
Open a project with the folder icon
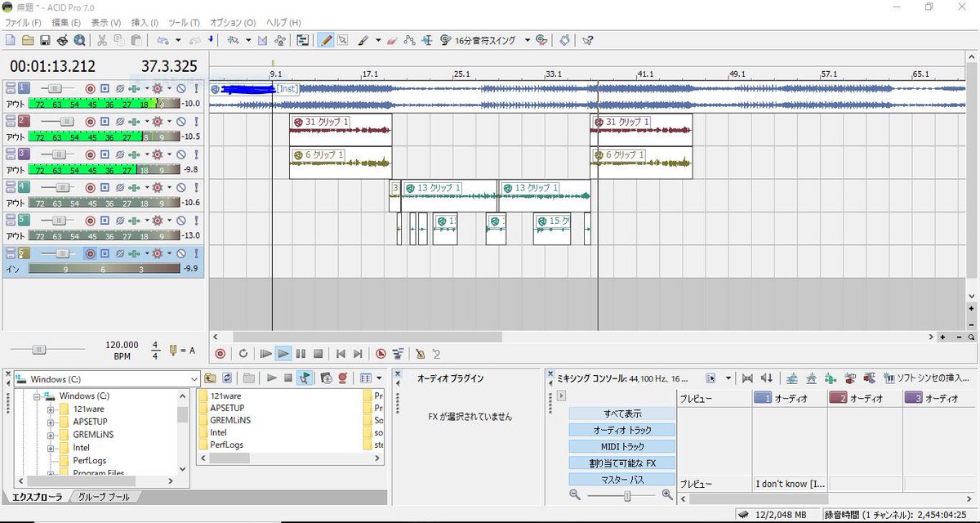(27, 40)
